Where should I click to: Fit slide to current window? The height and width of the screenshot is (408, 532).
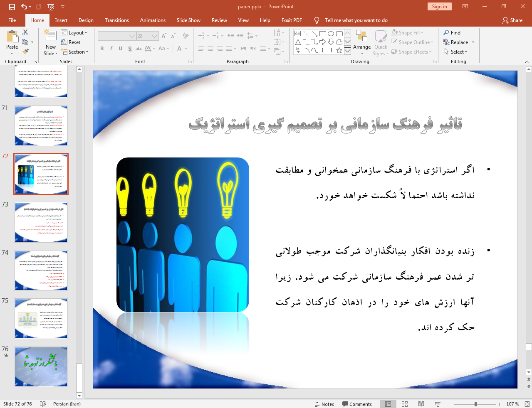(527, 404)
